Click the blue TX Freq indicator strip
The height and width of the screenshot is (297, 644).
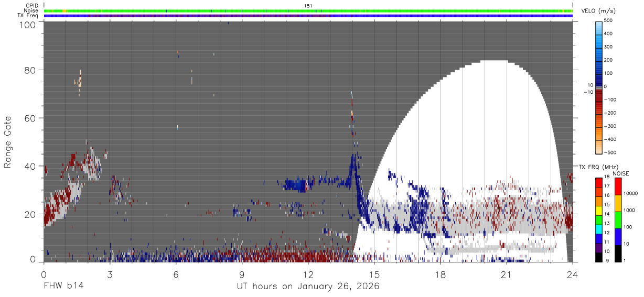pos(308,16)
